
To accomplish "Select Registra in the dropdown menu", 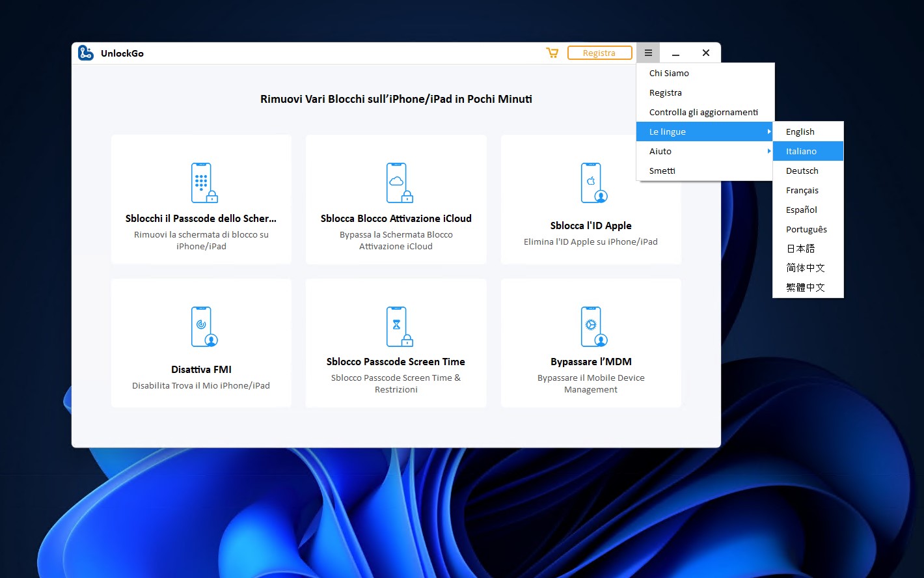I will point(705,92).
